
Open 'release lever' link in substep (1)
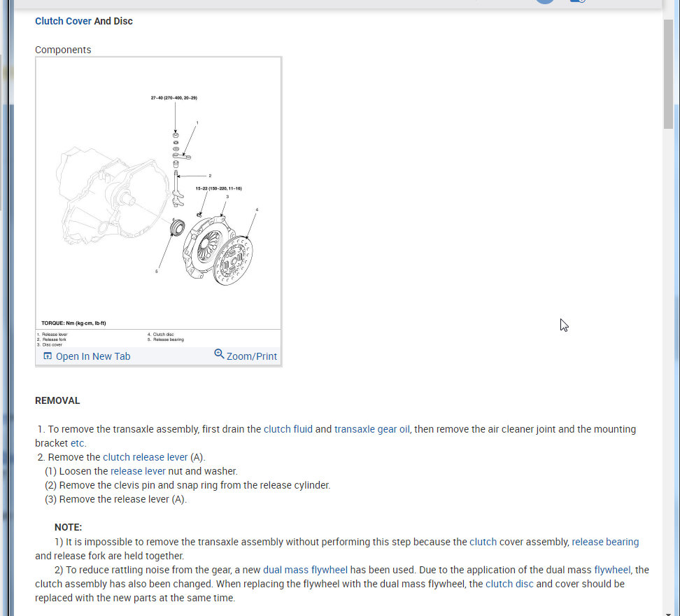tap(138, 471)
